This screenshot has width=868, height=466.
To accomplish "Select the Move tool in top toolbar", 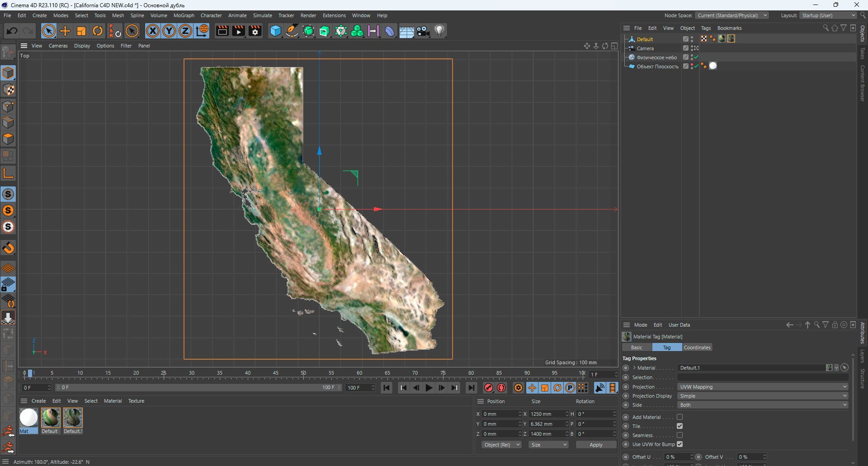I will (x=65, y=31).
